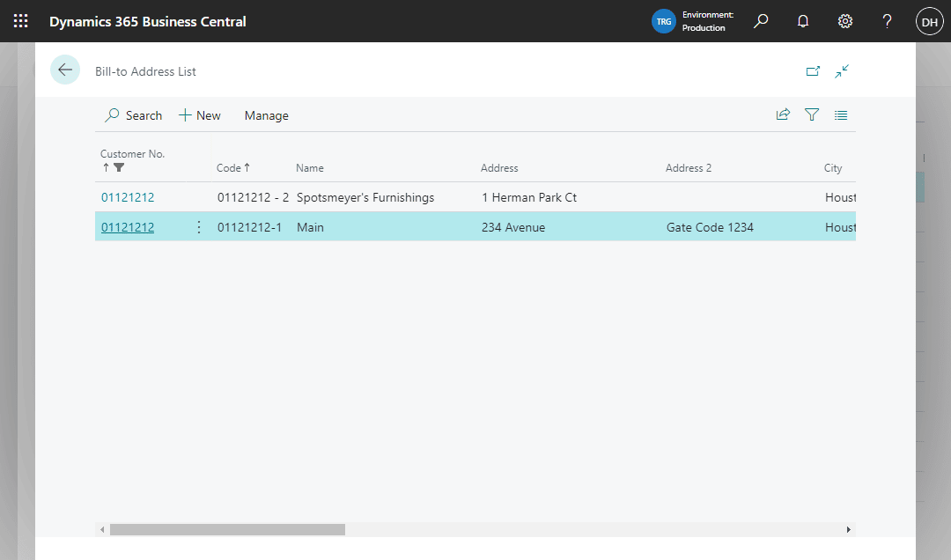Open the Manage menu
Image resolution: width=951 pixels, height=560 pixels.
(x=266, y=115)
